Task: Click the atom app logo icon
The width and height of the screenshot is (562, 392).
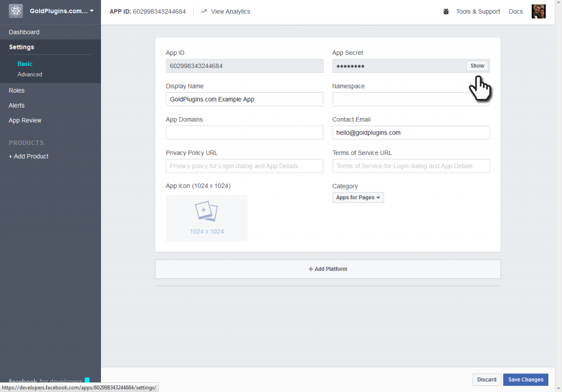Action: click(15, 11)
